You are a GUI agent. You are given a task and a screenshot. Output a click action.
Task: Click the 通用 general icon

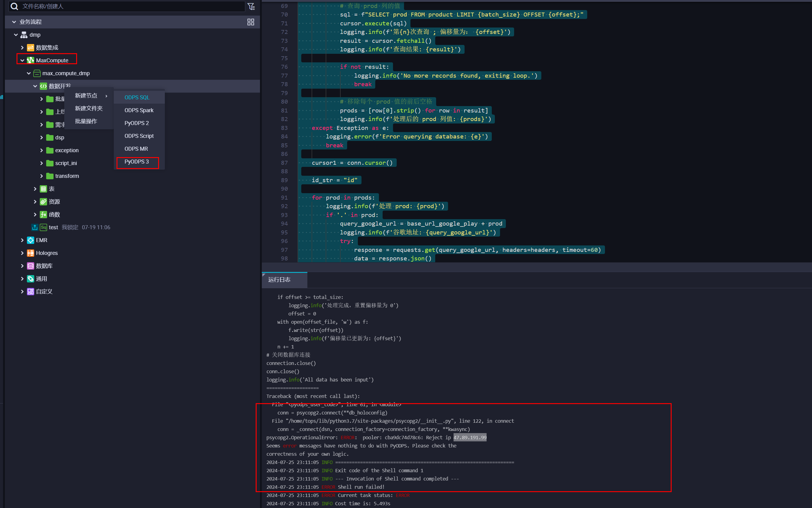click(x=30, y=278)
